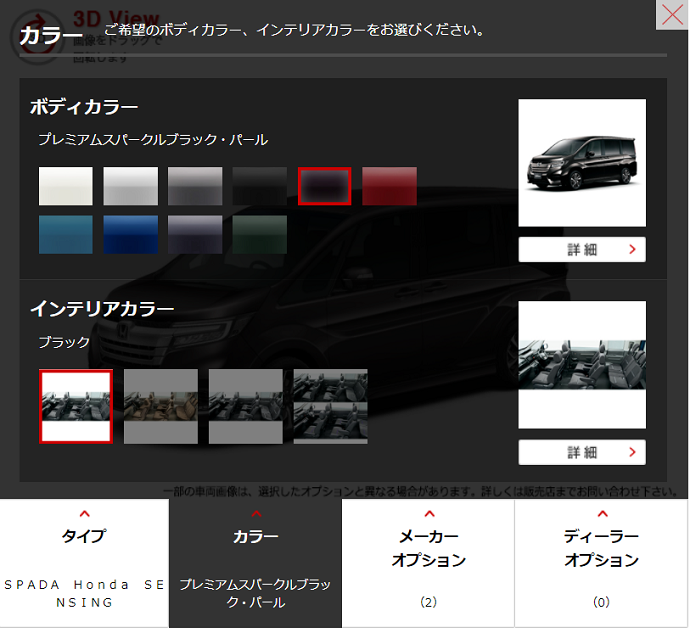Choose the silver metallic body color swatch
690x633 pixels.
pos(131,186)
